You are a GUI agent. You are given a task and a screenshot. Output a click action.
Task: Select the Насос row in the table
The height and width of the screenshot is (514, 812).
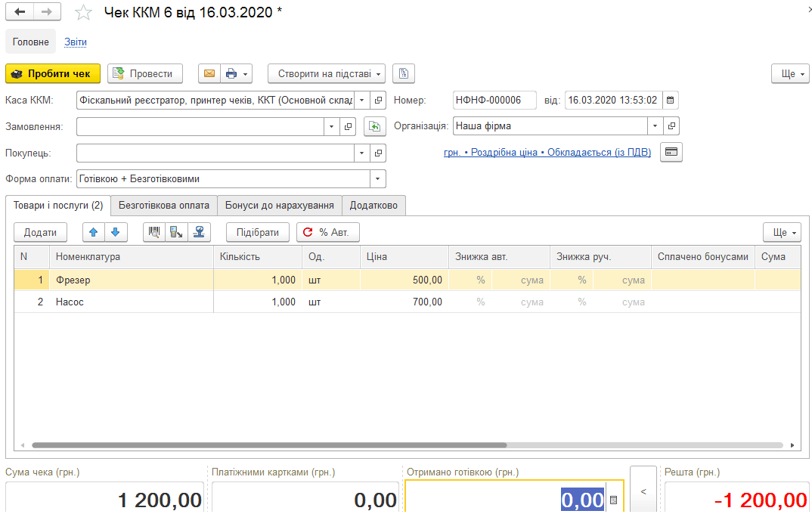point(407,302)
